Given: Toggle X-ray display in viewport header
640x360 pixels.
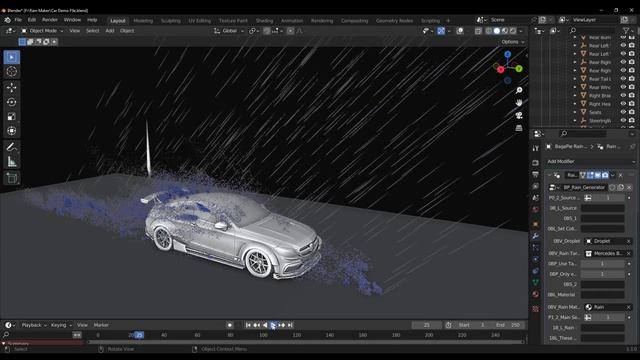Looking at the screenshot, I should (478, 31).
